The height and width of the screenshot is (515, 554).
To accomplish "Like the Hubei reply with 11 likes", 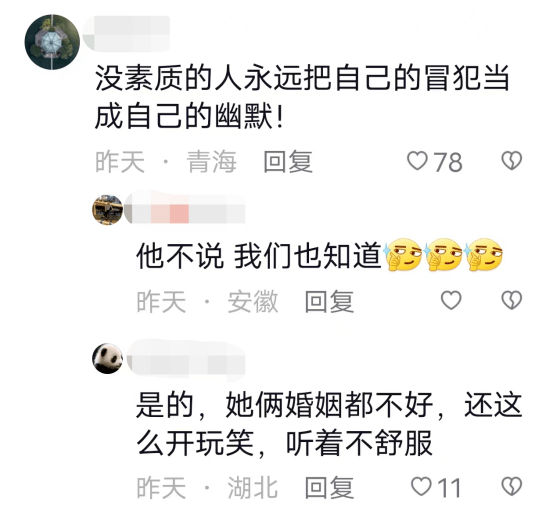I will [422, 487].
